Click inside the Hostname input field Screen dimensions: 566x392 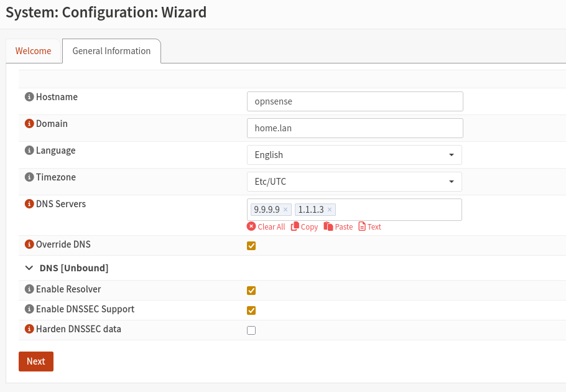[x=354, y=101]
